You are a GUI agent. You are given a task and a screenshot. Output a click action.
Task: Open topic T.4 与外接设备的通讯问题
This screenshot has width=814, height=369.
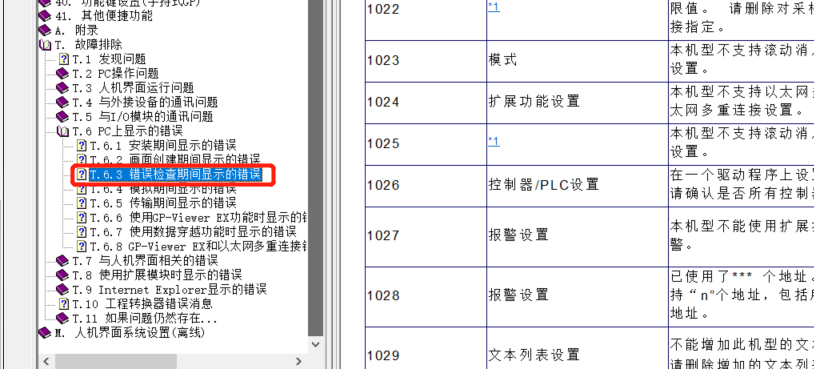point(145,102)
